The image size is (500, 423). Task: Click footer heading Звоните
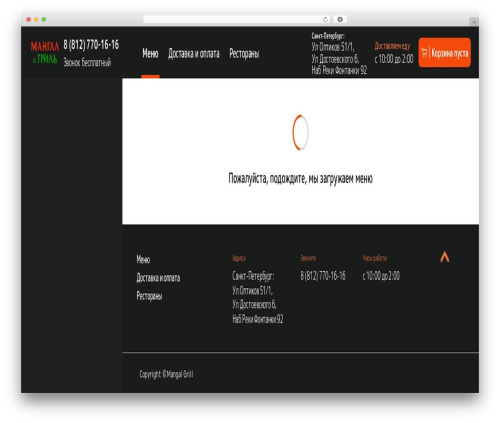pos(308,258)
